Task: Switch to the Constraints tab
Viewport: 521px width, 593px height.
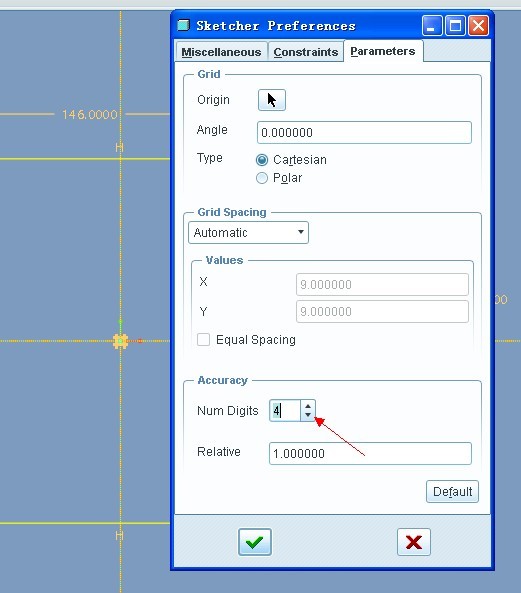Action: click(305, 52)
